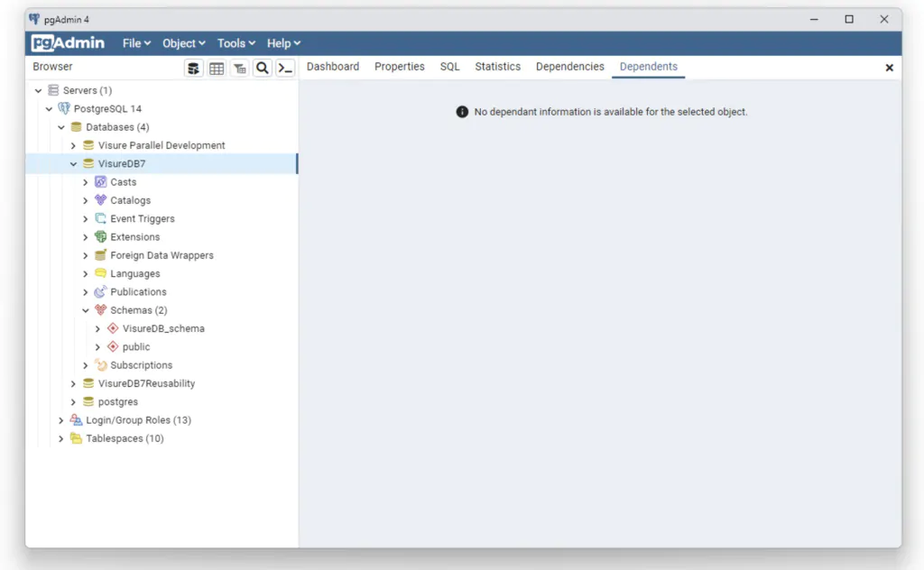The width and height of the screenshot is (924, 570).
Task: Click the pgAdmin logo in the menu bar
Action: pyautogui.click(x=68, y=43)
